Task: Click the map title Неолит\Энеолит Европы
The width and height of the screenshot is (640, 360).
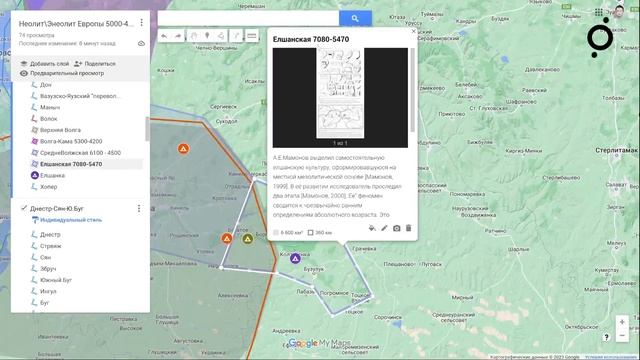Action: coord(76,24)
